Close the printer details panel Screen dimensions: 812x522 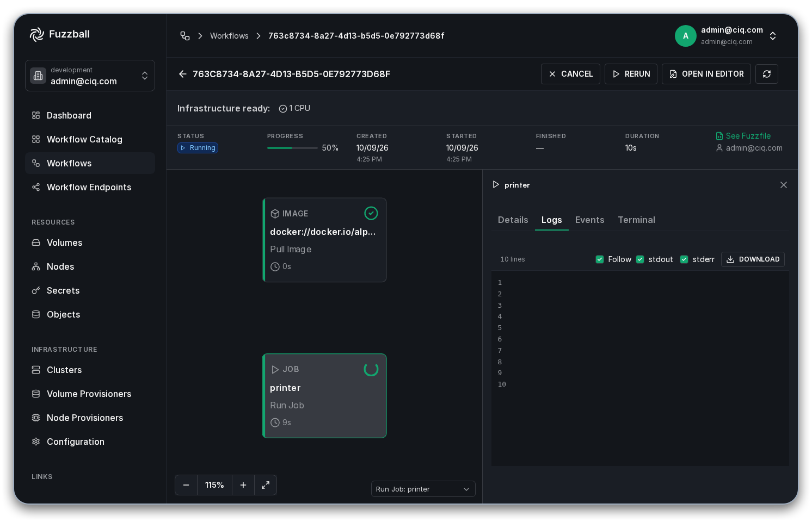pos(784,185)
